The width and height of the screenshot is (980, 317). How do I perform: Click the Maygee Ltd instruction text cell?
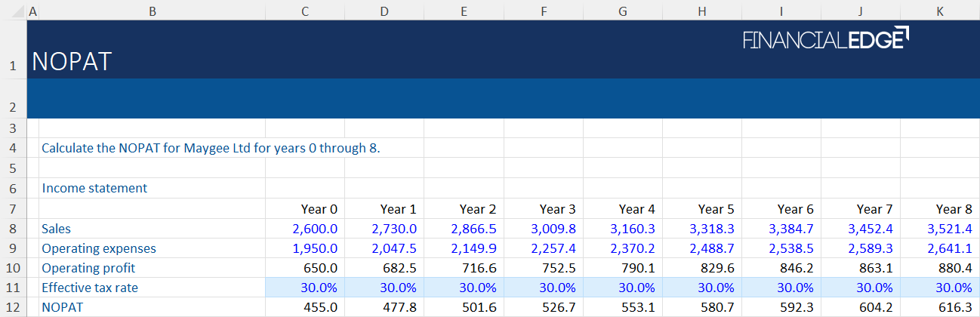[211, 148]
